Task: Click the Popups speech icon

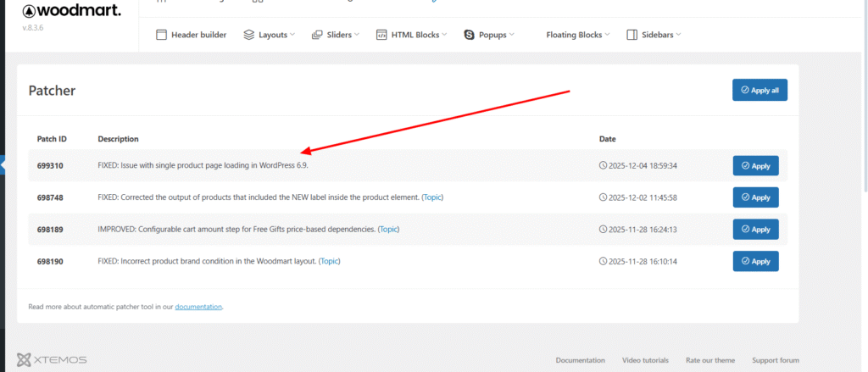Action: [x=469, y=35]
